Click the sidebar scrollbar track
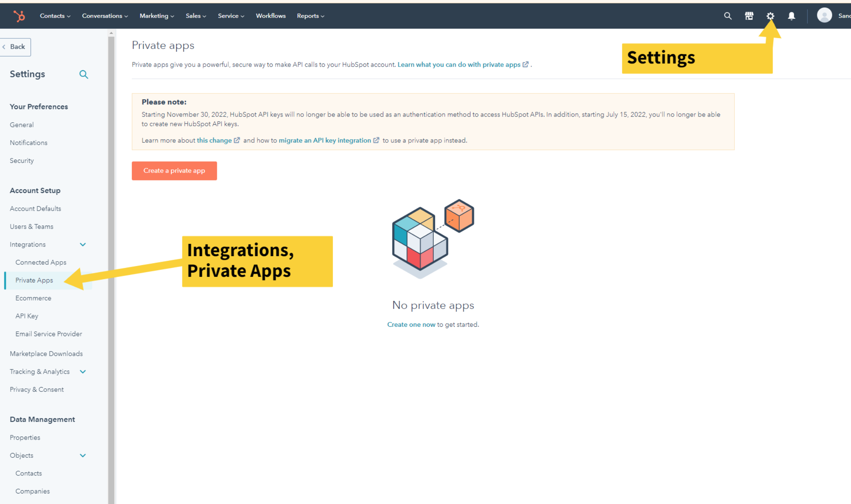The image size is (851, 504). pyautogui.click(x=111, y=271)
